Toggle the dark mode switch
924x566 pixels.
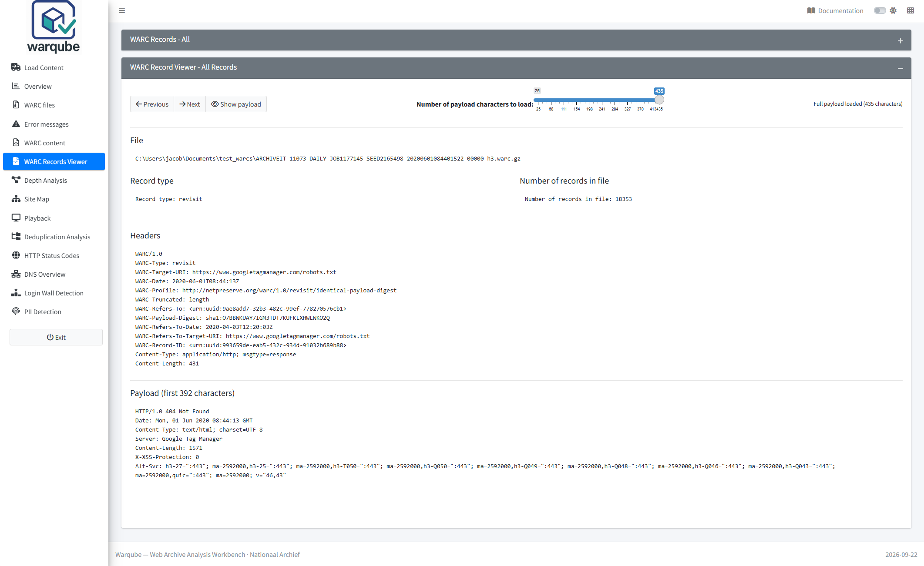tap(880, 10)
